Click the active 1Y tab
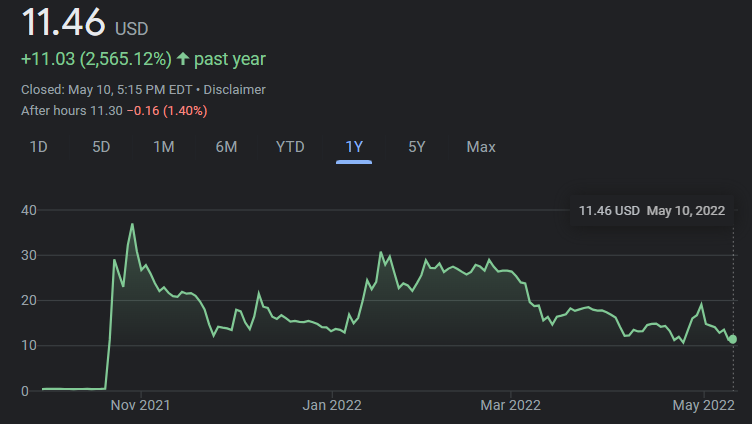The image size is (752, 424). pyautogui.click(x=354, y=147)
